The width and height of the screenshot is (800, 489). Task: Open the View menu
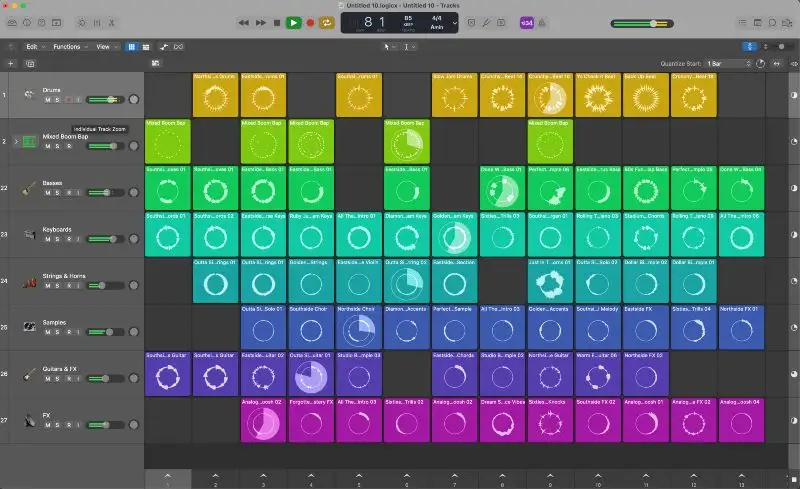tap(104, 47)
